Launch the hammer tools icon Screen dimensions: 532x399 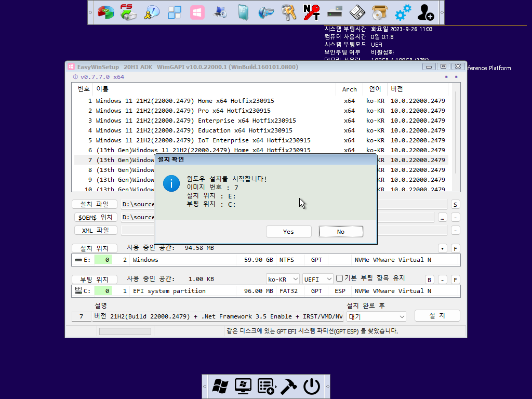pos(289,386)
